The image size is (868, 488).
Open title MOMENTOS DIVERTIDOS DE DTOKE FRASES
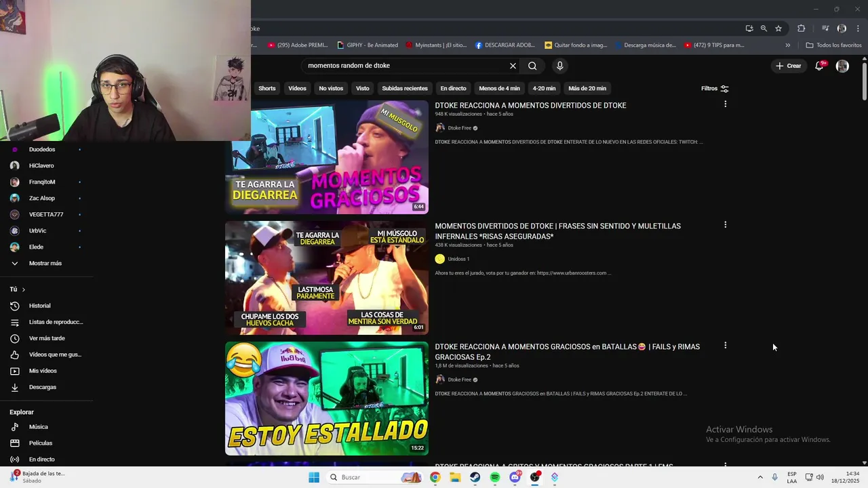point(557,231)
